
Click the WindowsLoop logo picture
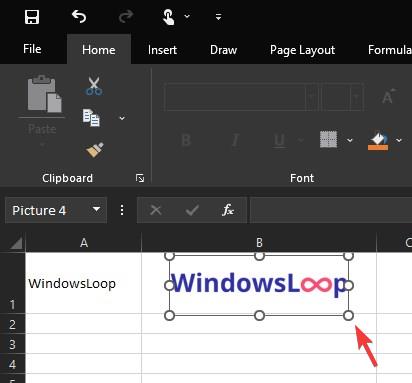tap(259, 285)
